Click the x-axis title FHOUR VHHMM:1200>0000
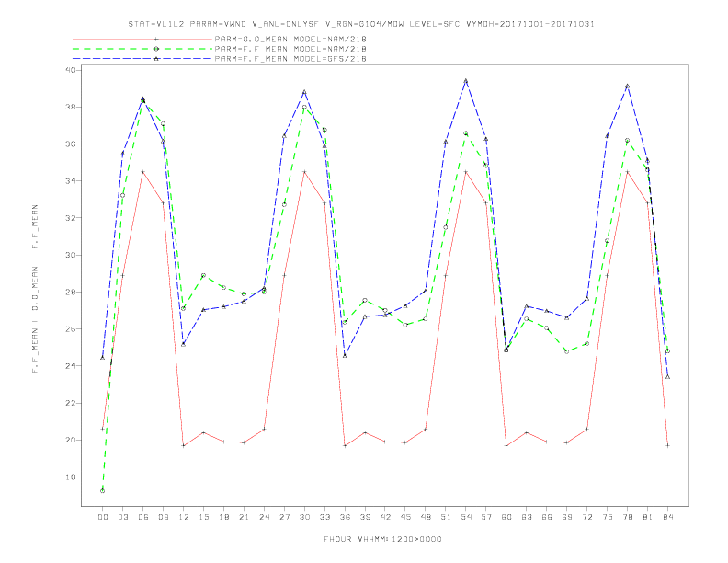The width and height of the screenshot is (728, 563). [x=382, y=539]
